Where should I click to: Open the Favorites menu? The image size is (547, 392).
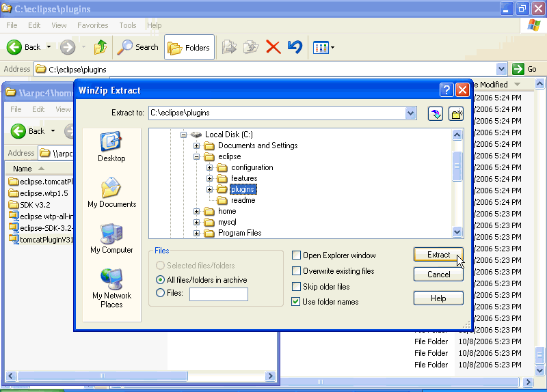92,25
